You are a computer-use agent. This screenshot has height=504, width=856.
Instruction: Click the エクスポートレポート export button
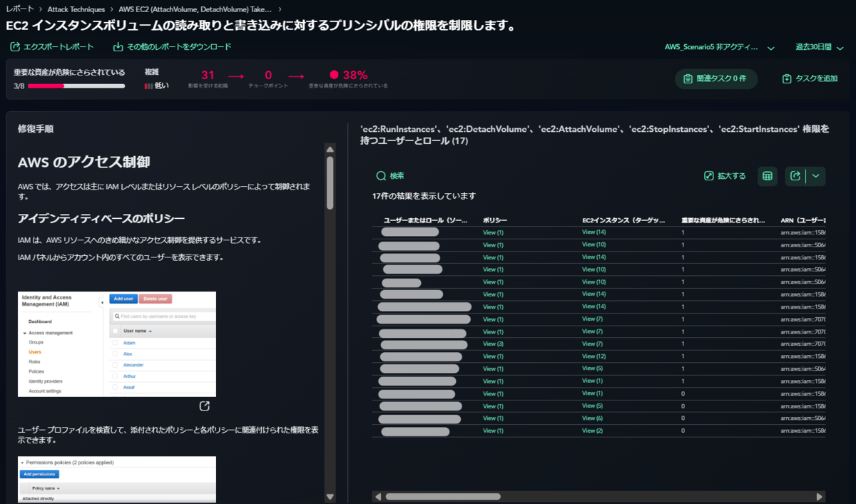coord(51,46)
